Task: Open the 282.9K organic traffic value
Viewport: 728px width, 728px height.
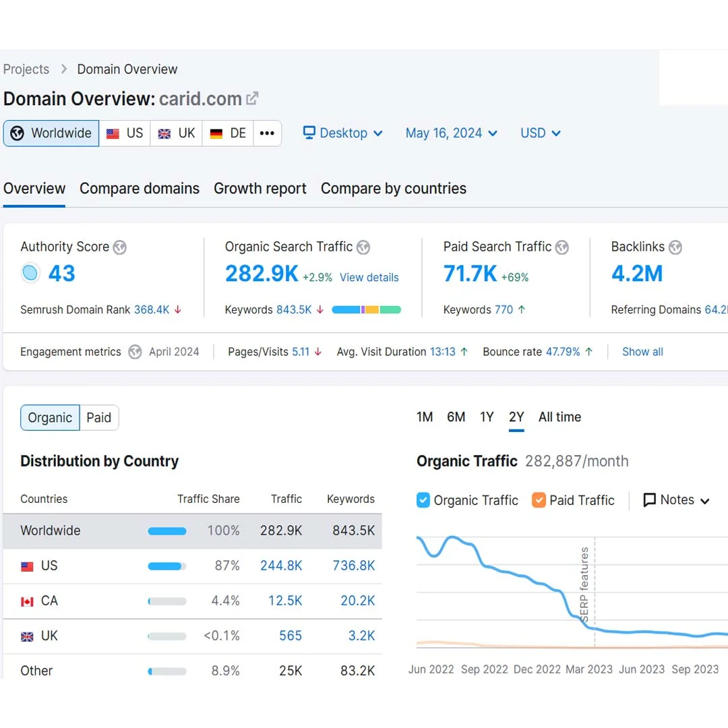Action: 262,274
